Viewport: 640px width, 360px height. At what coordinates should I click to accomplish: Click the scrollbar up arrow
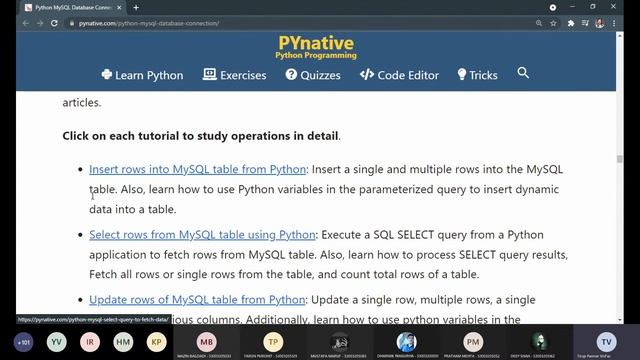pos(620,36)
